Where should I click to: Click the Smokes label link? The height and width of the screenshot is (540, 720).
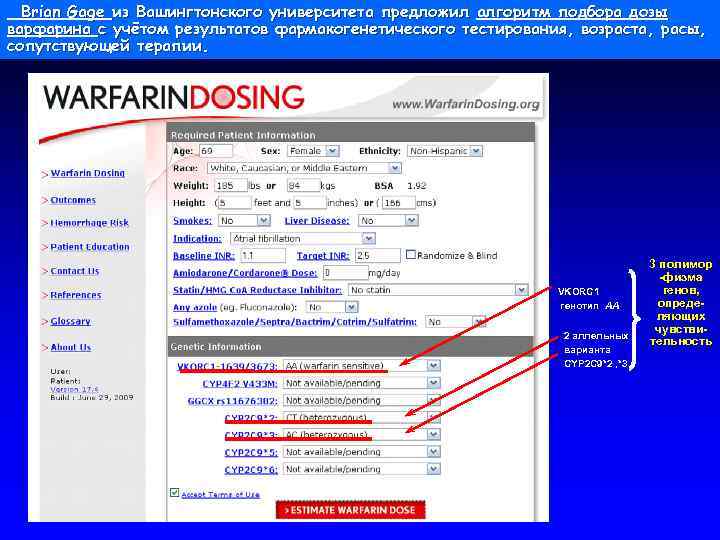click(192, 221)
